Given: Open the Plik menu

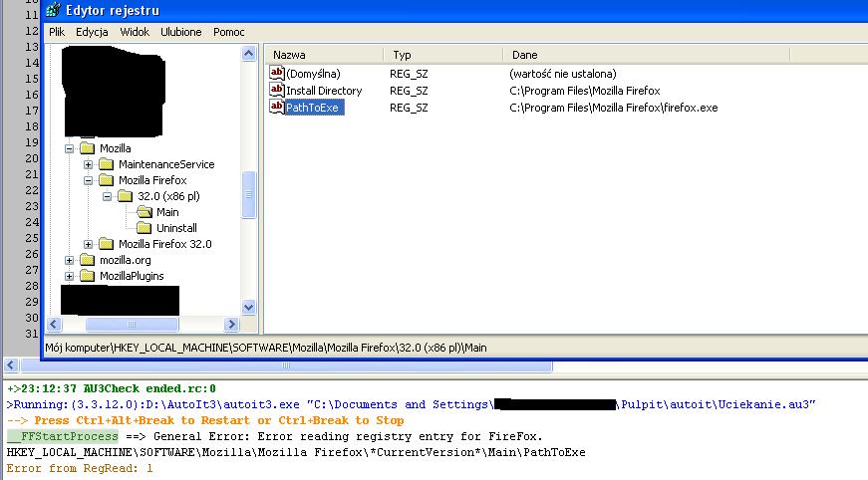Looking at the screenshot, I should (x=57, y=32).
